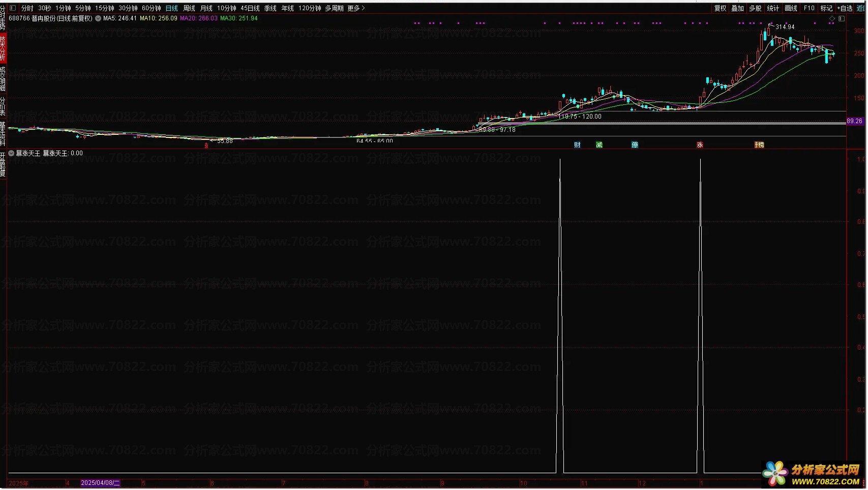Click the MA10: 256.09 label
Screen dimensions: 868x490
coord(159,18)
